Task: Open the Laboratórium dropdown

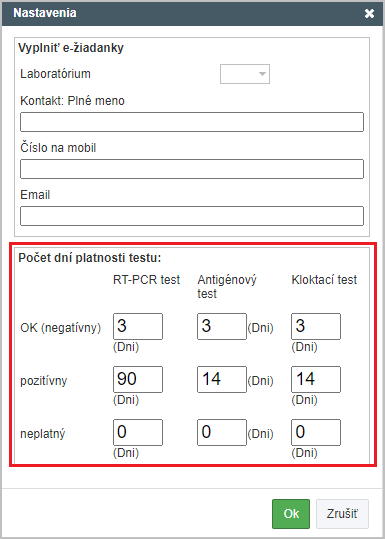Action: [x=245, y=74]
